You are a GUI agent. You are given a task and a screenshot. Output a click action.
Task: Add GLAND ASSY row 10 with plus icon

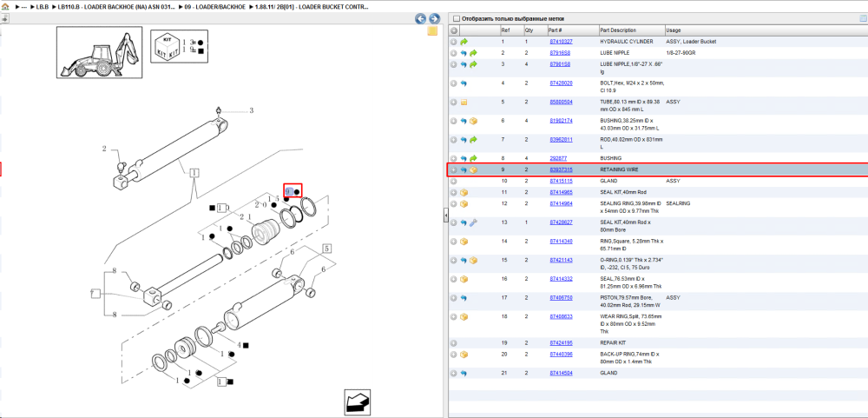point(453,181)
